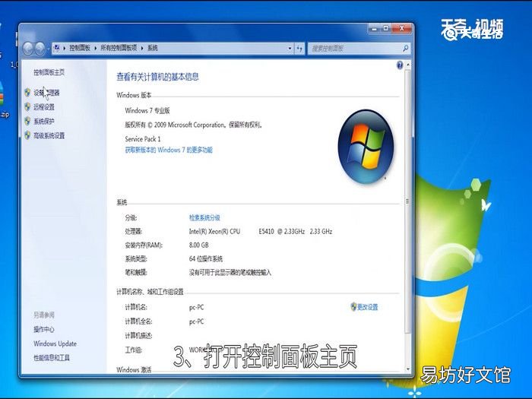Click the 计算机名 value pc-PC
The height and width of the screenshot is (399, 532).
point(196,307)
